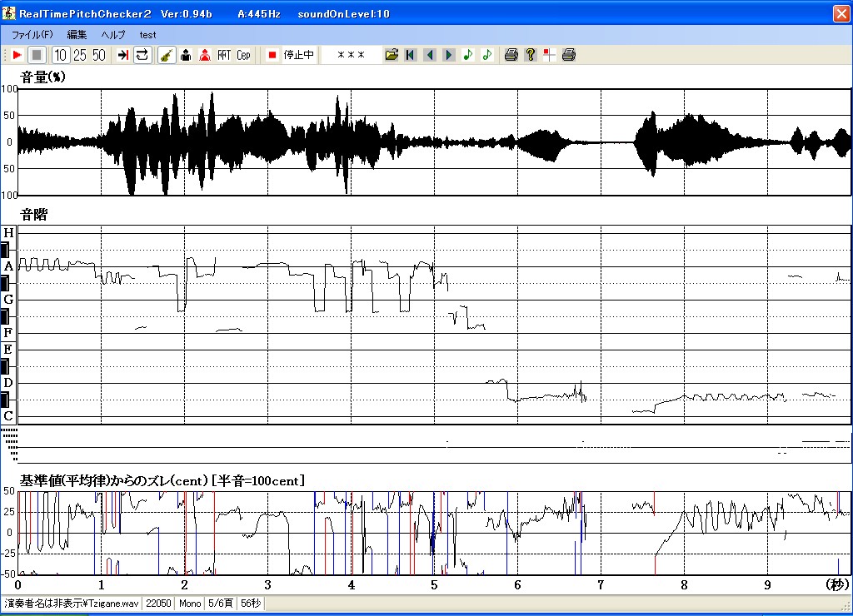The height and width of the screenshot is (616, 853).
Task: Jump to the first page icon
Action: coord(411,55)
